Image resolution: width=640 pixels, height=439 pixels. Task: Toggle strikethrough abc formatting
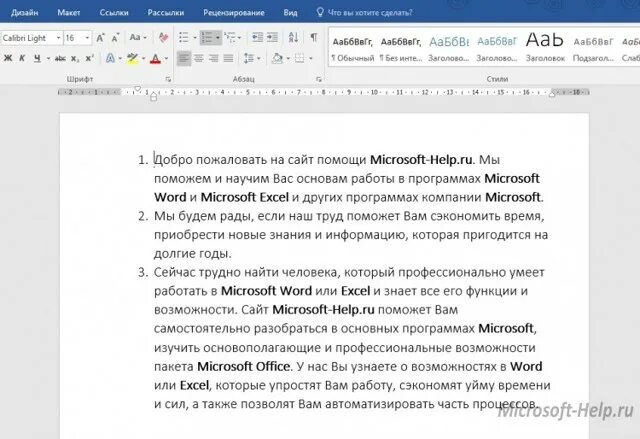pyautogui.click(x=60, y=58)
